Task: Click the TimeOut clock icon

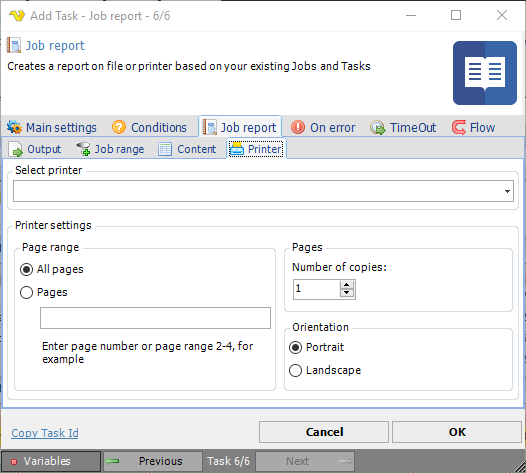Action: (378, 128)
